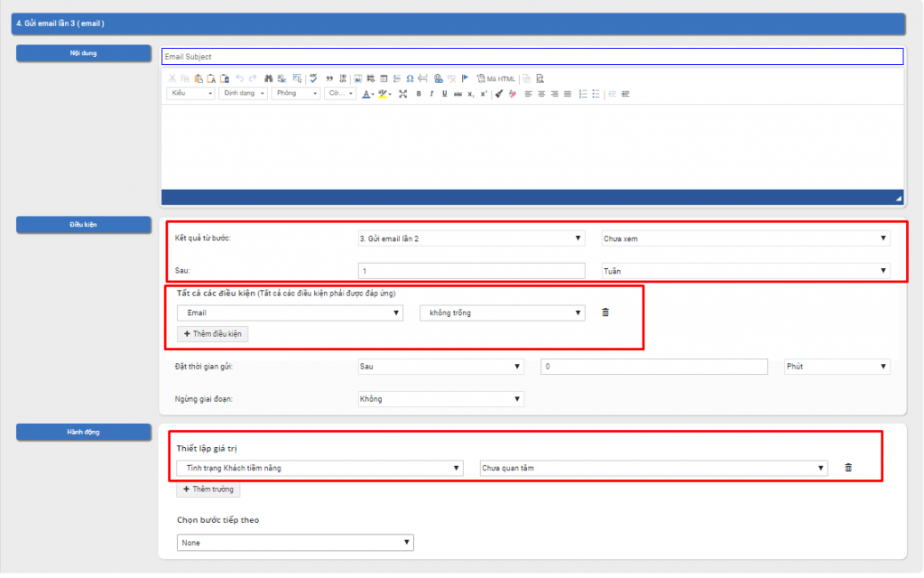This screenshot has width=924, height=578.
Task: Maximize the editor using expand icon
Action: 403,94
